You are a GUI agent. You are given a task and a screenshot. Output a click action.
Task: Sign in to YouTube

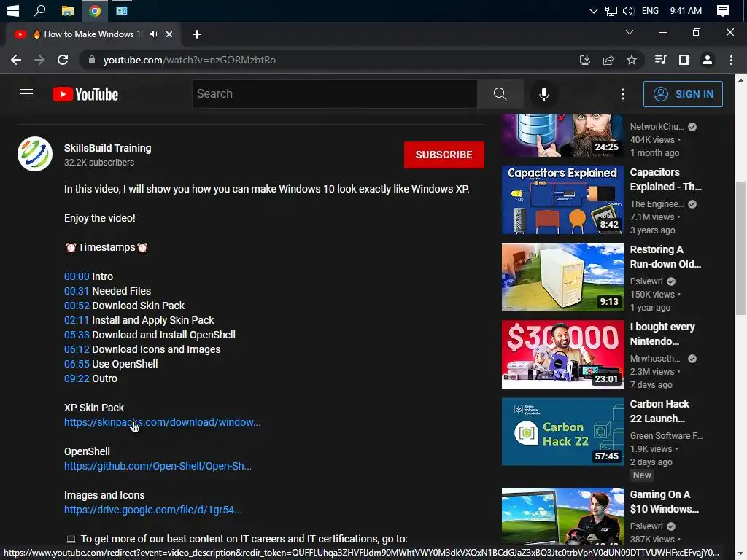point(683,94)
